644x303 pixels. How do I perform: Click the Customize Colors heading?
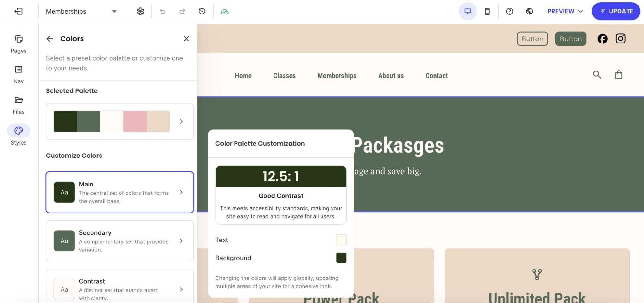(74, 156)
